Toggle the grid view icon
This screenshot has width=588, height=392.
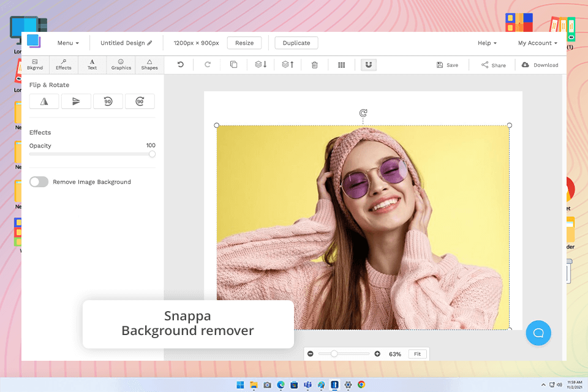click(342, 65)
